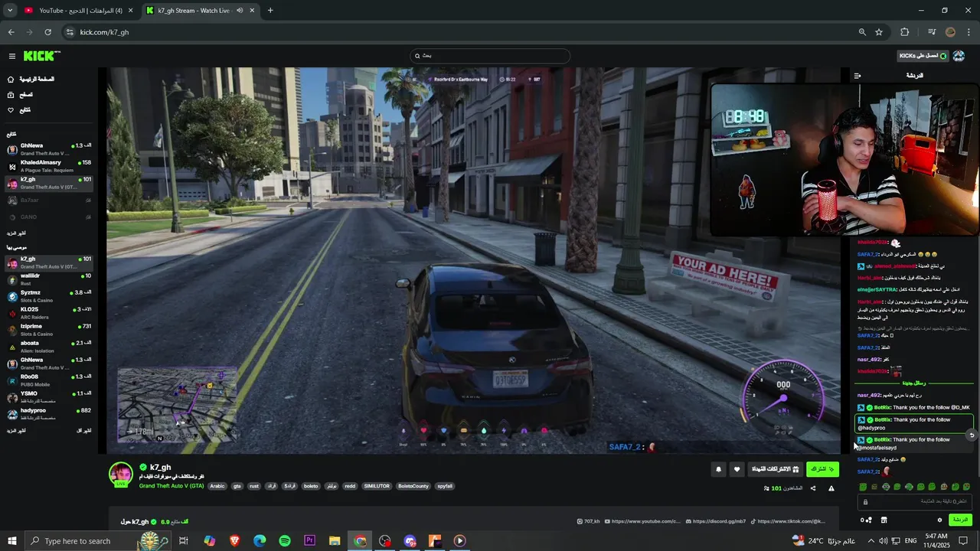
Task: Open RO008 PUBG Mobile channel
Action: (x=49, y=380)
